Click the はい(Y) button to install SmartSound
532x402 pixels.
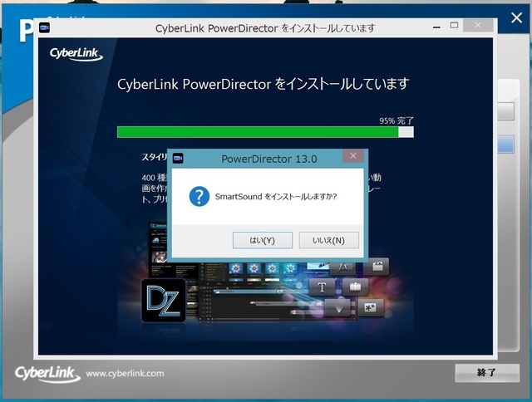[x=263, y=240]
